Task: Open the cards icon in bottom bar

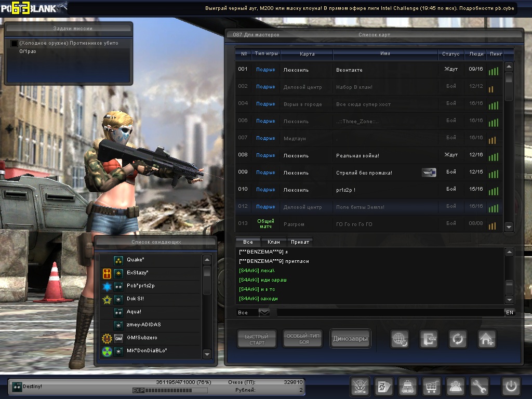Action: [383, 386]
